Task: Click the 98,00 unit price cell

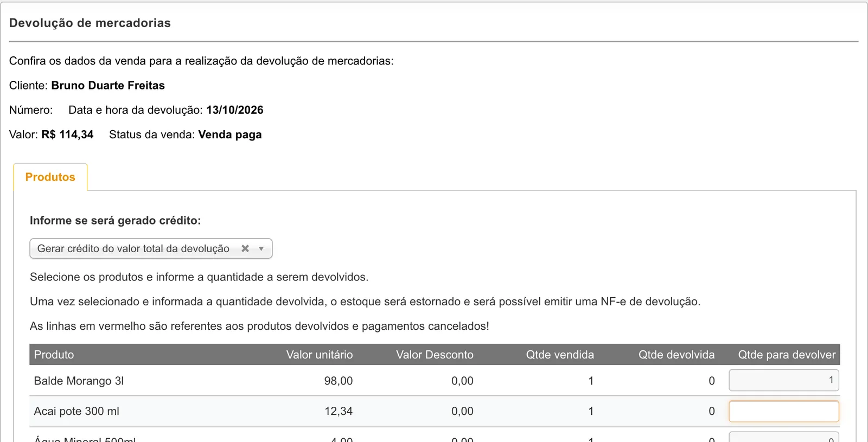Action: (x=339, y=381)
